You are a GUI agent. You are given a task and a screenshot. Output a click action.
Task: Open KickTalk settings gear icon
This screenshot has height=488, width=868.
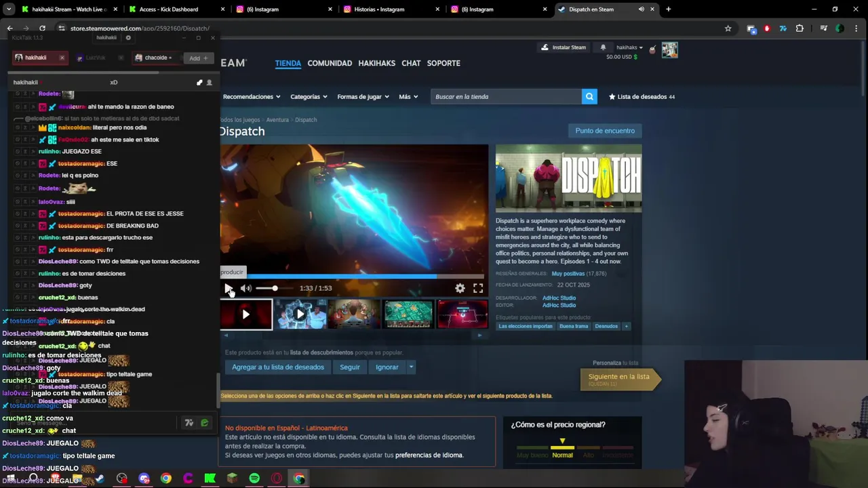(128, 38)
